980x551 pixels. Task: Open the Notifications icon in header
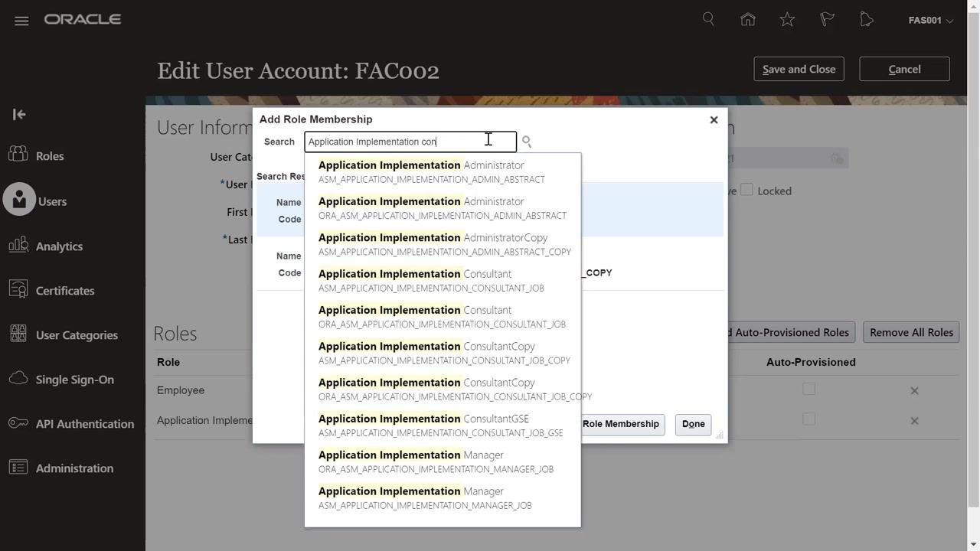pyautogui.click(x=867, y=20)
